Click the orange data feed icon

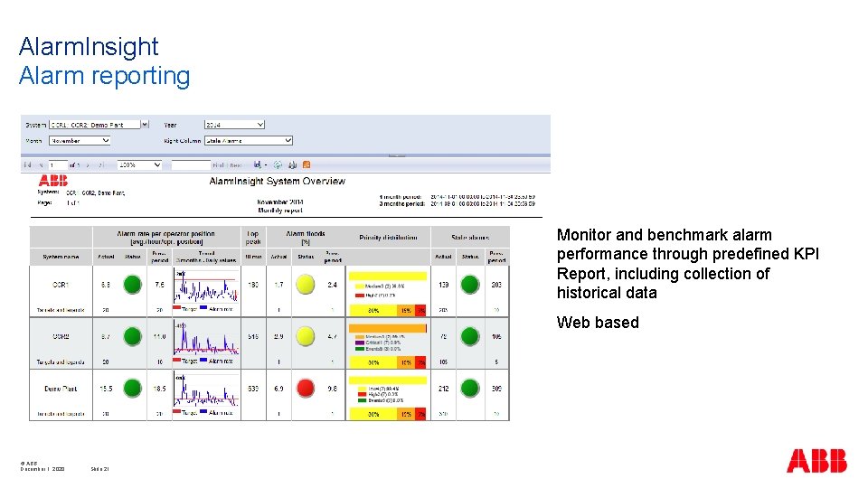point(307,164)
